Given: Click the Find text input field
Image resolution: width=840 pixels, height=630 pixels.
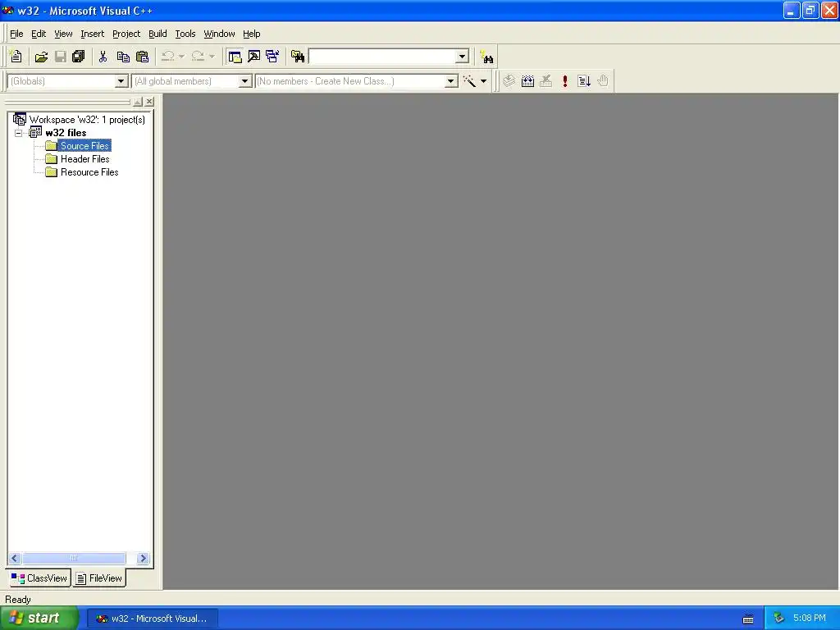Looking at the screenshot, I should [x=382, y=57].
